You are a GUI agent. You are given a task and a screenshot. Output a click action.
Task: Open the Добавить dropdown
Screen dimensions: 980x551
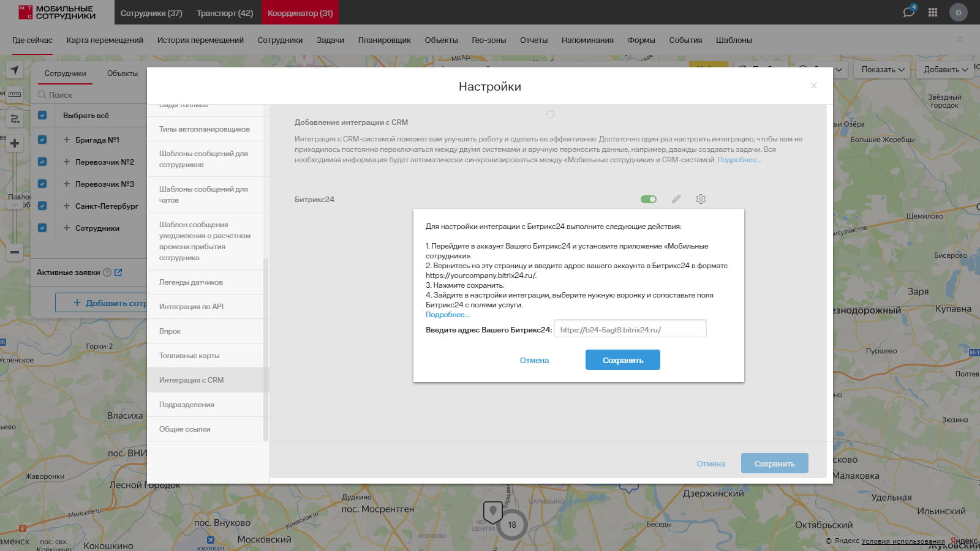coord(946,70)
